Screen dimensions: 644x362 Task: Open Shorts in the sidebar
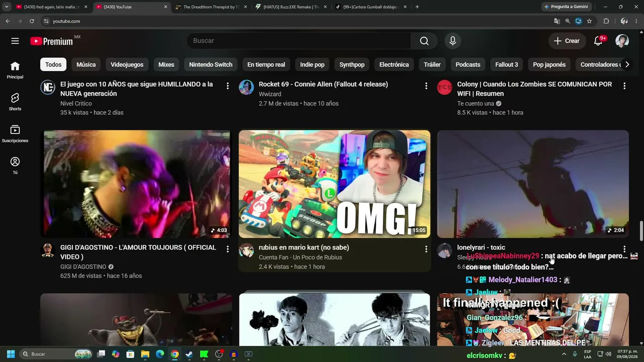(15, 102)
